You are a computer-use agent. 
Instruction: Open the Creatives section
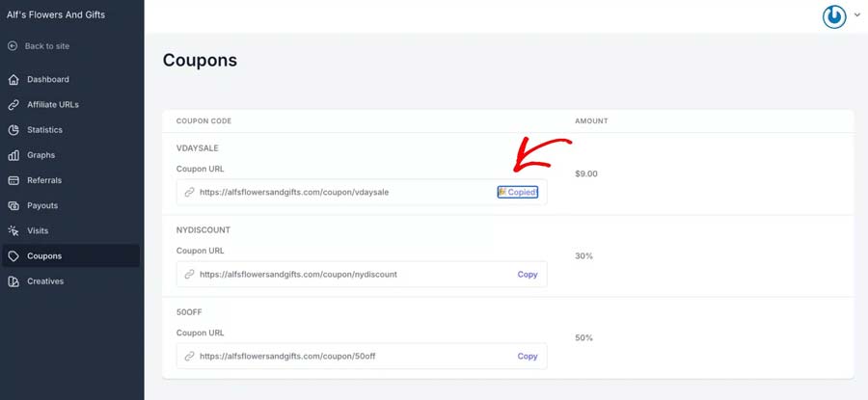coord(70,281)
